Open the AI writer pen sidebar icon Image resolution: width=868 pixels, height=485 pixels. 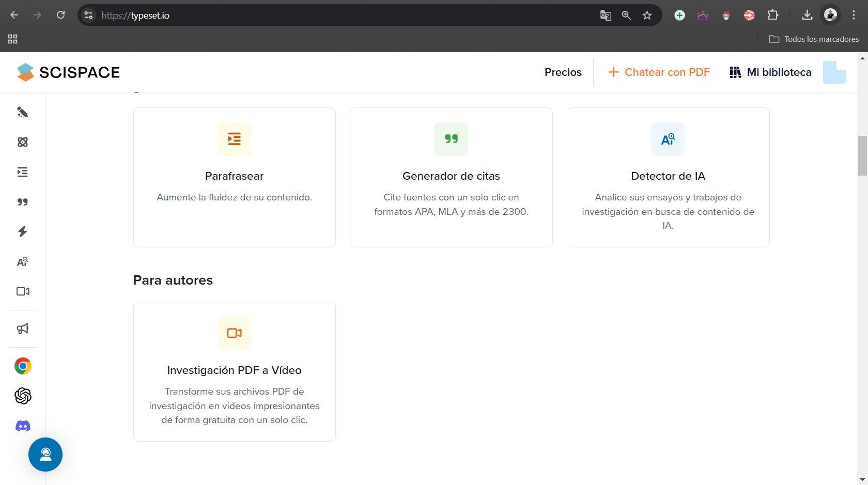tap(22, 112)
